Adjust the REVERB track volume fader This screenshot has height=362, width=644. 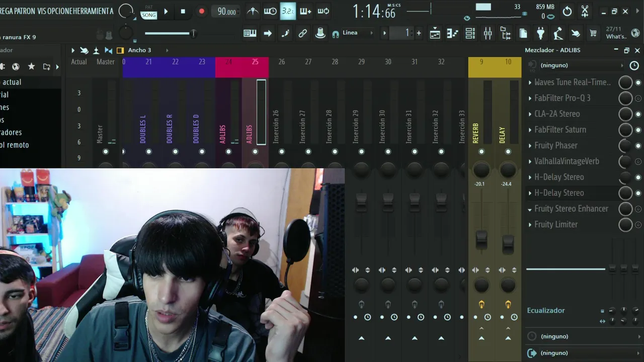click(x=481, y=240)
